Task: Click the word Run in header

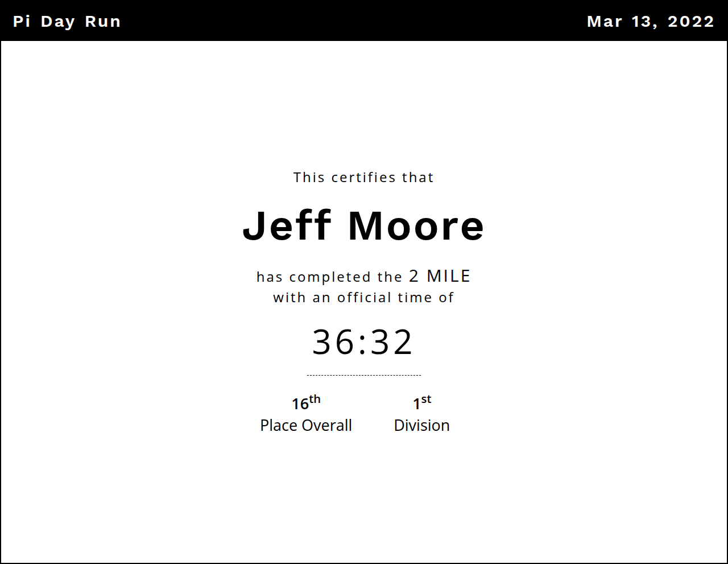Action: 103,22
